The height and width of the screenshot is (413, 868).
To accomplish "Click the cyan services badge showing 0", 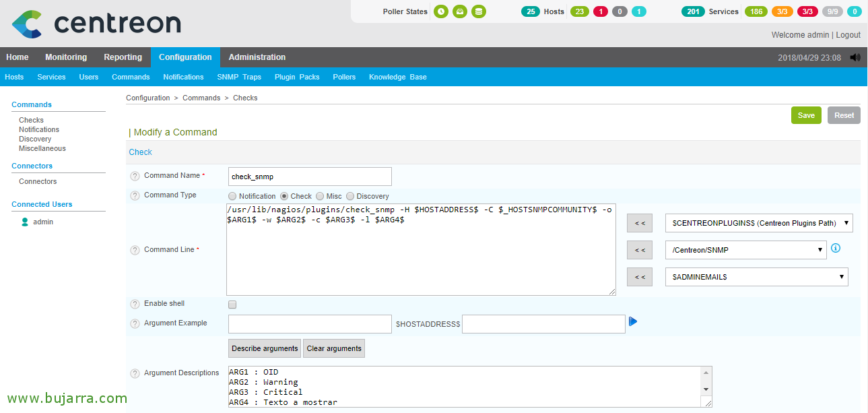I will (855, 11).
